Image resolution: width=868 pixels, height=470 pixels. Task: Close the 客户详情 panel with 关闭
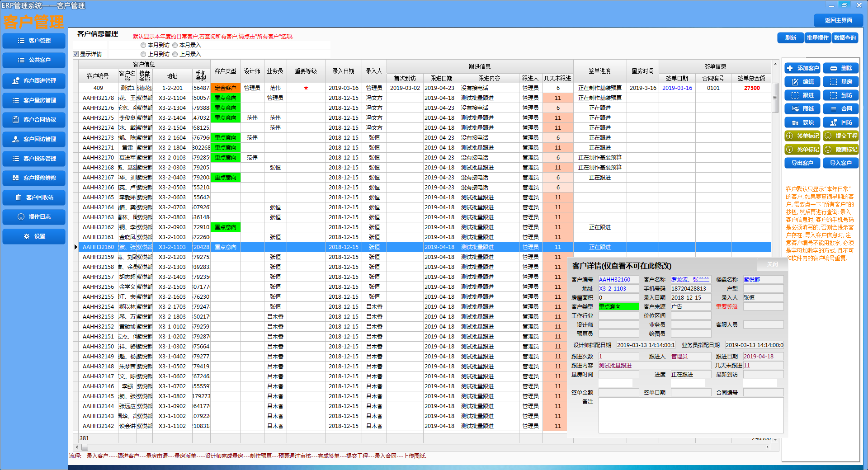tap(772, 264)
